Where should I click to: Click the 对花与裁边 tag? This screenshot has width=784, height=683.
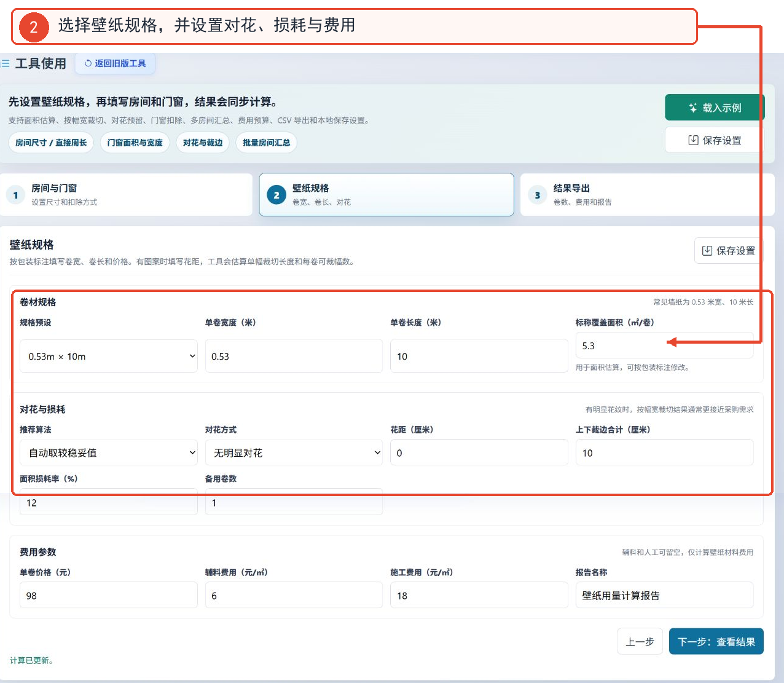pos(203,143)
